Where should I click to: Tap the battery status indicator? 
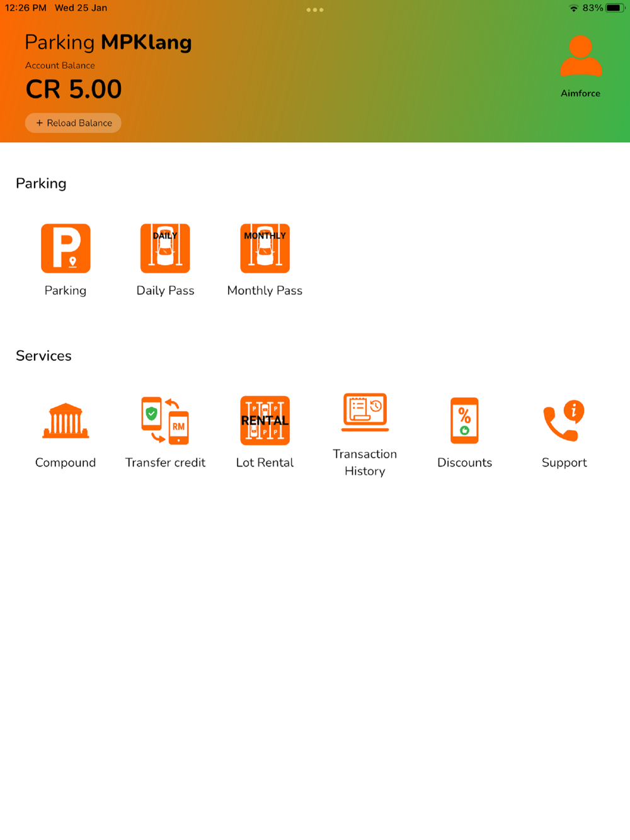click(x=616, y=8)
